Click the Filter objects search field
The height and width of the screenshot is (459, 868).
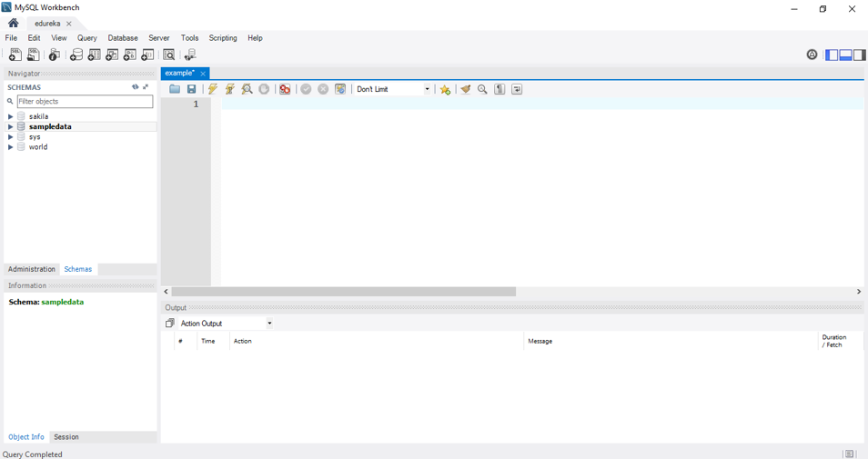tap(85, 102)
